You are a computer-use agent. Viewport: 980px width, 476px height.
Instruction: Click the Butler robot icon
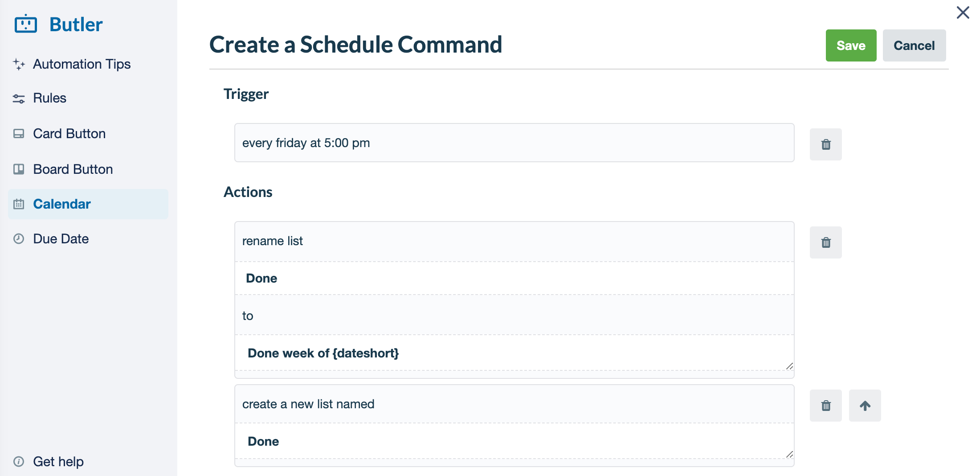pos(25,24)
